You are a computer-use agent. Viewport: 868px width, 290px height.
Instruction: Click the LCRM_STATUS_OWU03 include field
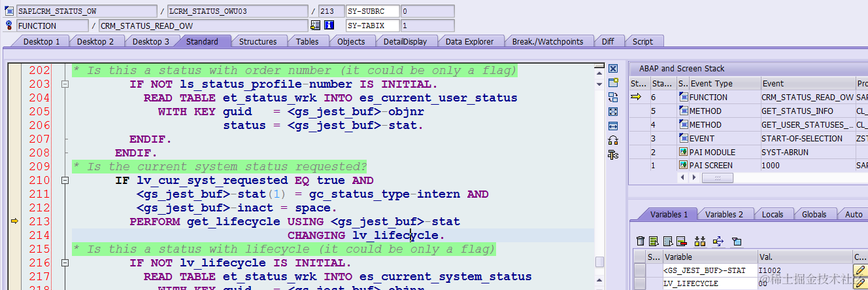click(237, 11)
